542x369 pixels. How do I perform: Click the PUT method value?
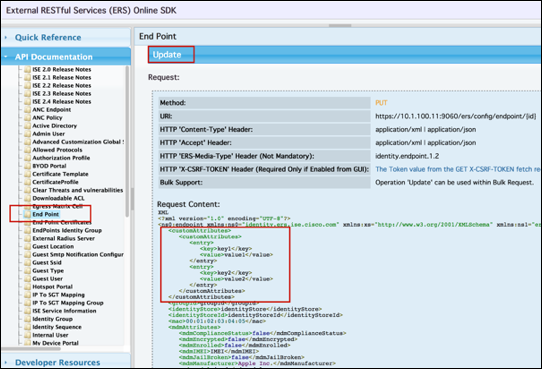(x=381, y=103)
